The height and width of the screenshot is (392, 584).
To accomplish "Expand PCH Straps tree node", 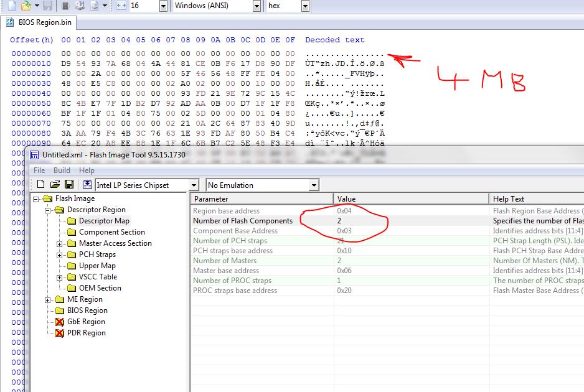I will pos(59,255).
